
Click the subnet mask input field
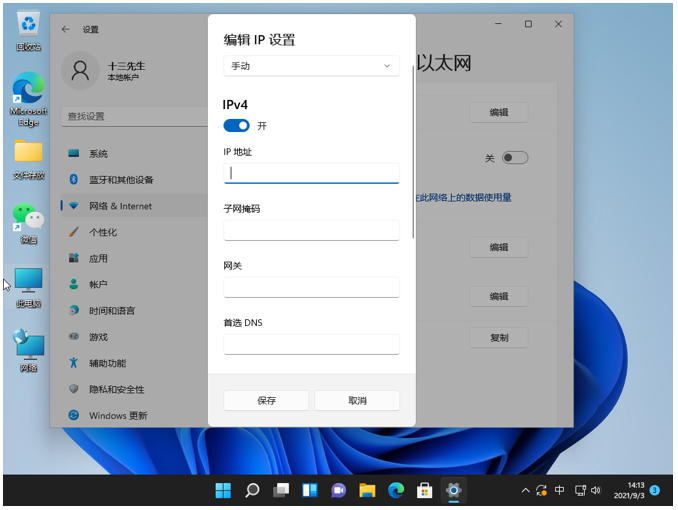coord(311,230)
